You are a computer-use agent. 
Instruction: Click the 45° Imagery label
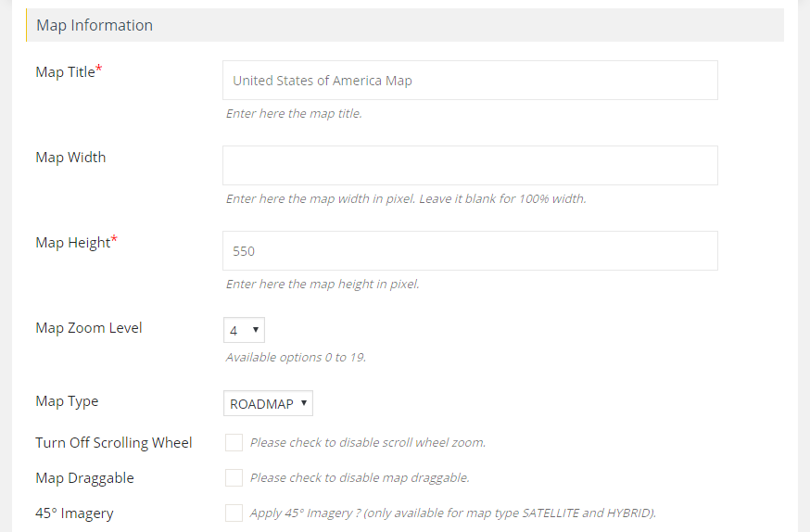coord(74,513)
